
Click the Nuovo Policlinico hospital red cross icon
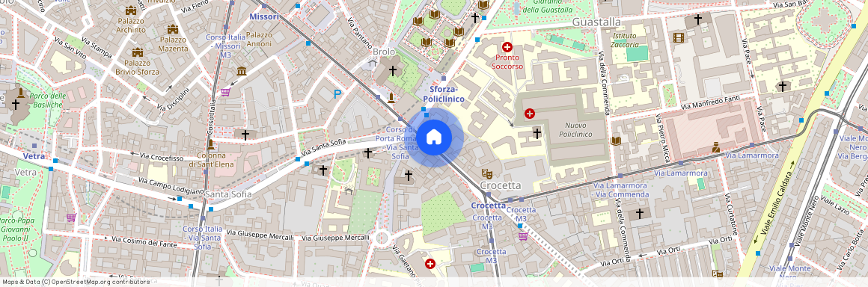[x=529, y=114]
